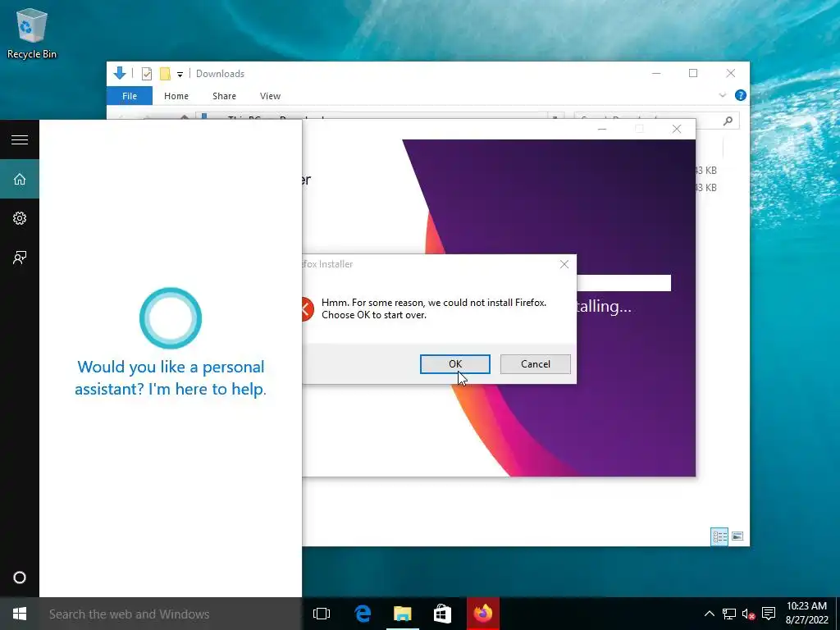Viewport: 840px width, 630px height.
Task: Open File Explorer from the taskbar
Action: pyautogui.click(x=402, y=614)
